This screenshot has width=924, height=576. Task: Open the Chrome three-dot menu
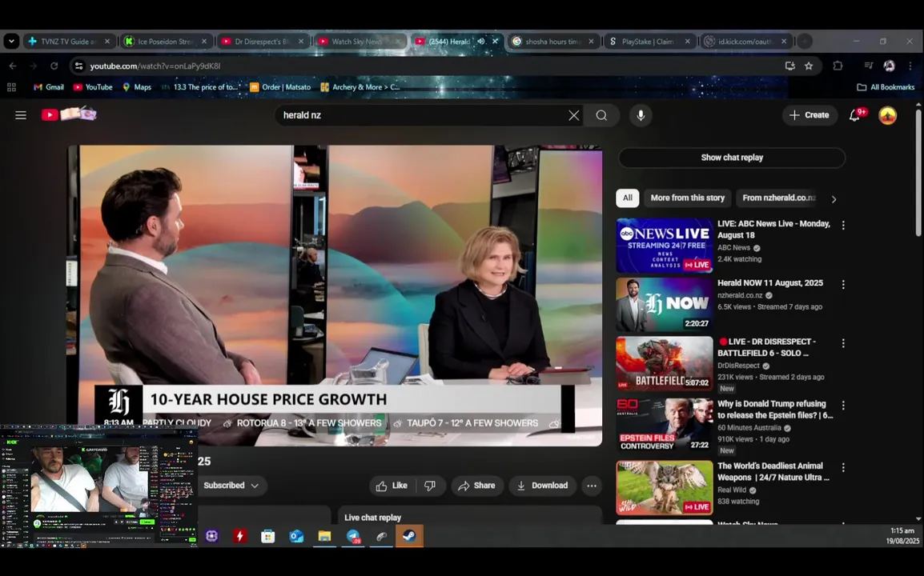click(x=910, y=66)
